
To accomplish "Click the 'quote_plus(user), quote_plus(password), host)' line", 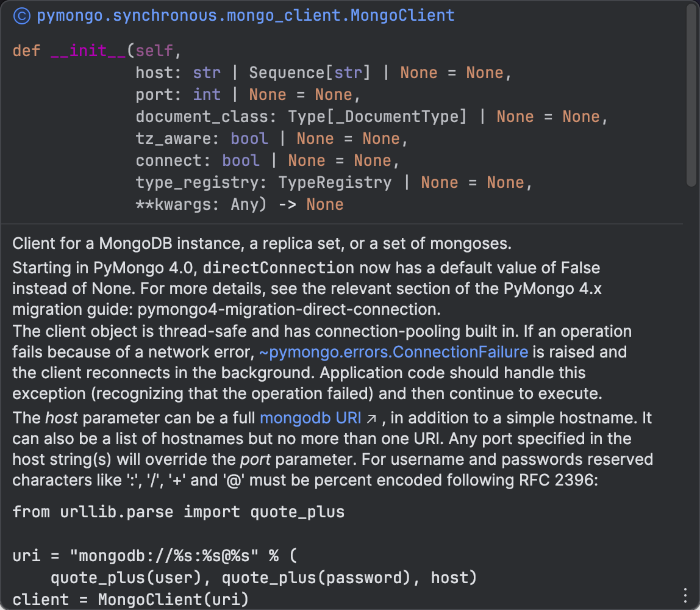I will click(x=264, y=578).
